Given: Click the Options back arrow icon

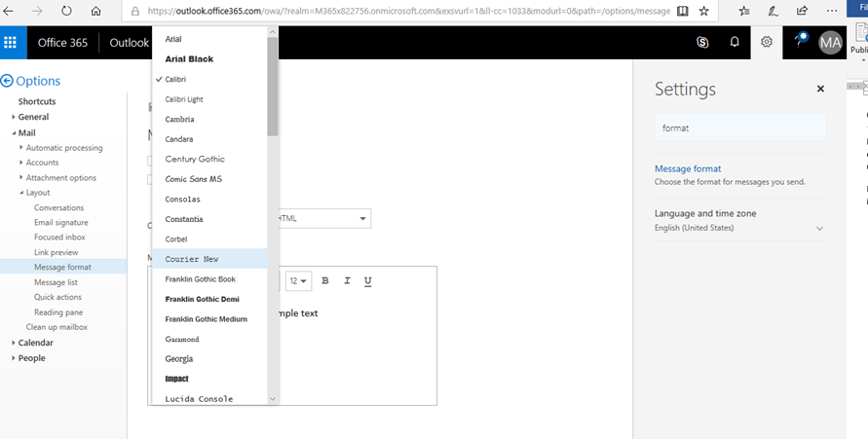Looking at the screenshot, I should (x=7, y=81).
